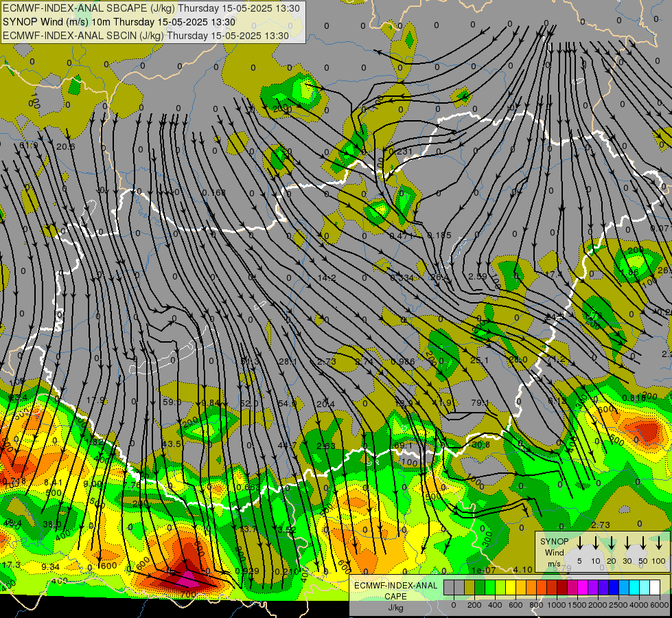The height and width of the screenshot is (618, 672).
Task: Select the bright magenta legend swatch
Action: (583, 588)
